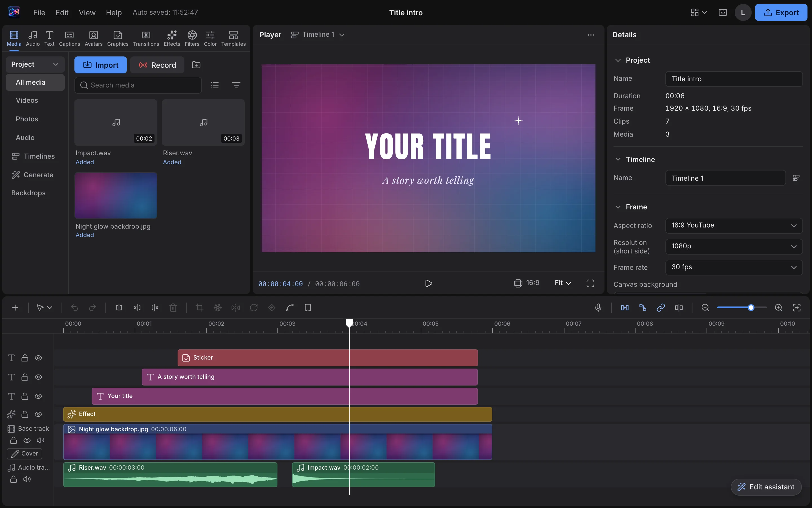Hide the 'A story worth telling' track
The width and height of the screenshot is (812, 508).
(39, 377)
